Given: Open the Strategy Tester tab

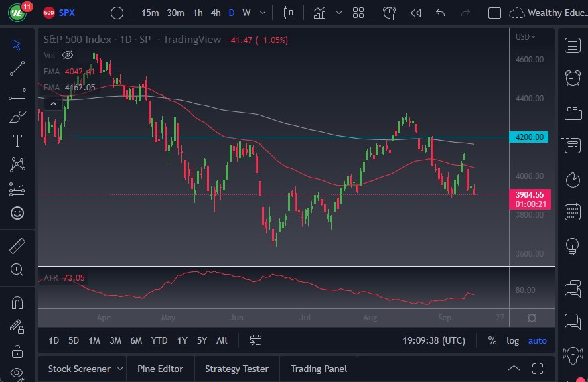Looking at the screenshot, I should [236, 369].
